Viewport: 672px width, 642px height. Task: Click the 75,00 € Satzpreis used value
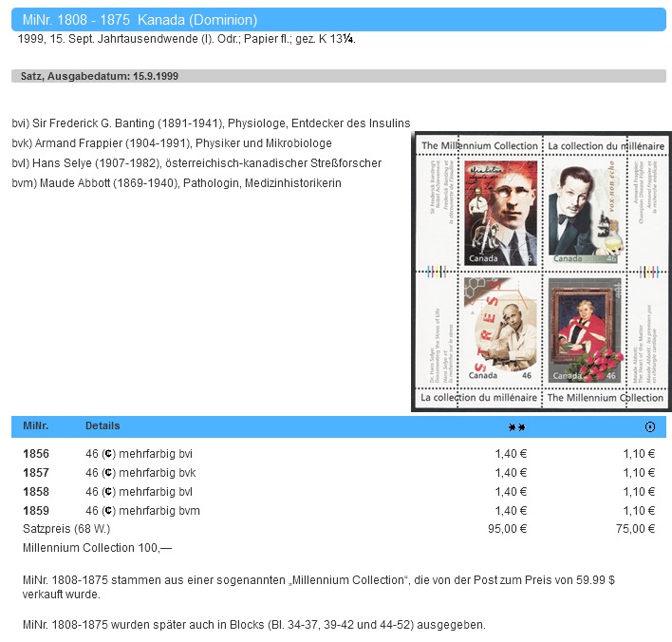pyautogui.click(x=636, y=530)
